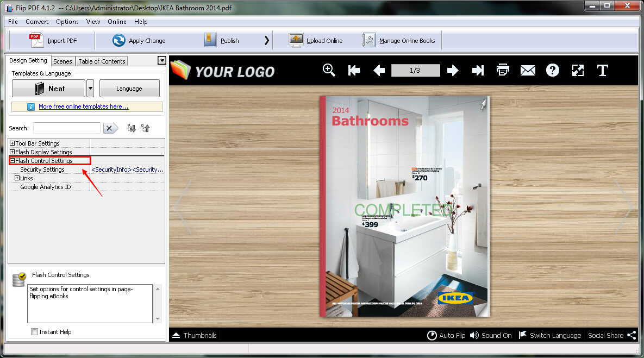Screen dimensions: 644x358
Task: Open the panel options dropdown arrow
Action: [x=162, y=61]
